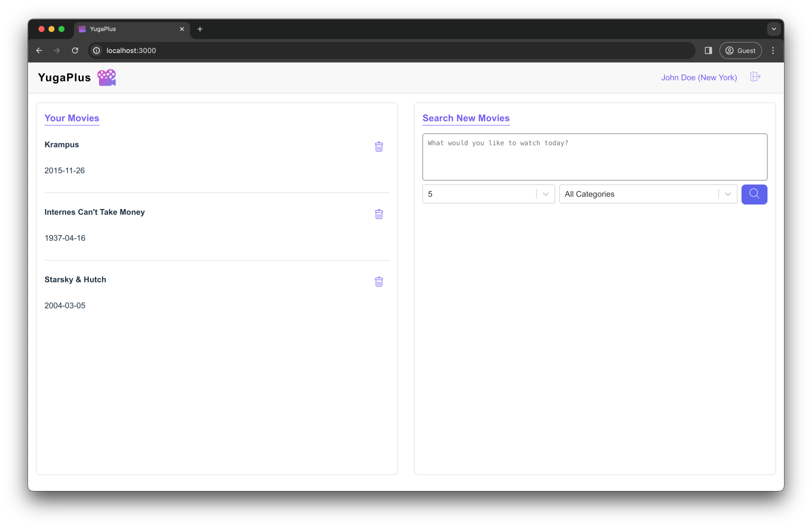The image size is (812, 528).
Task: Open the All Categories dropdown
Action: [x=727, y=194]
